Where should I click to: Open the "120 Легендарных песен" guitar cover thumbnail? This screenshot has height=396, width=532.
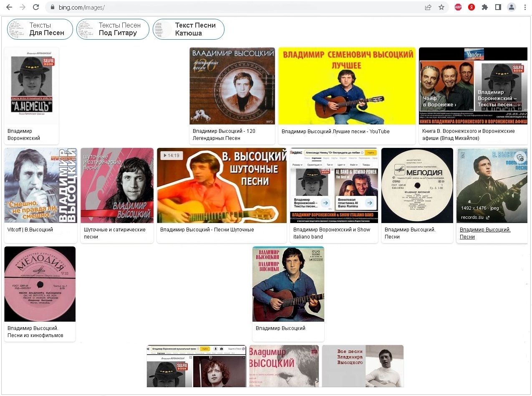coord(232,86)
